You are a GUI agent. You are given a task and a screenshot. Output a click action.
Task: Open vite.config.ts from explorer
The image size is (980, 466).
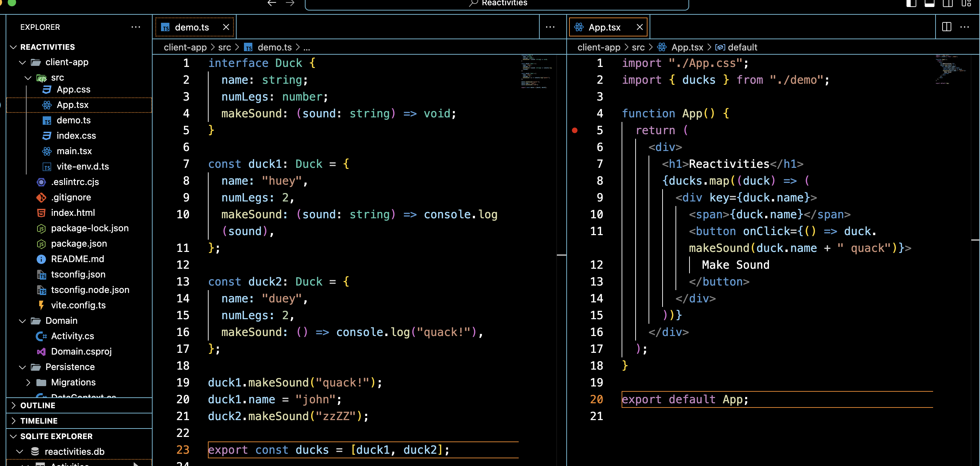78,305
